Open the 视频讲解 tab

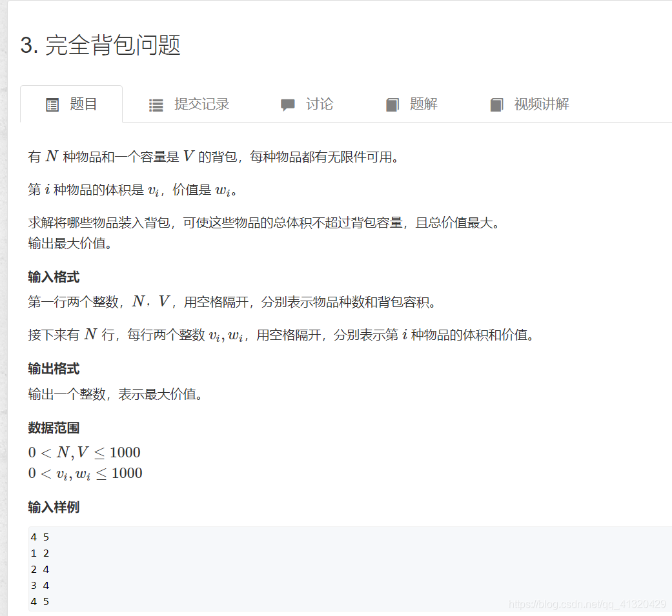(x=530, y=104)
